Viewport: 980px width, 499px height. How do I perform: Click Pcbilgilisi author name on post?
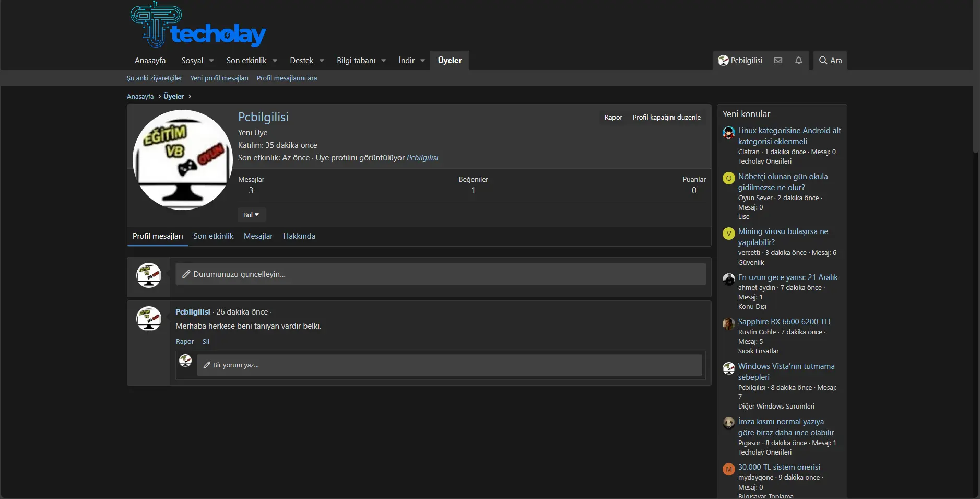click(x=193, y=312)
